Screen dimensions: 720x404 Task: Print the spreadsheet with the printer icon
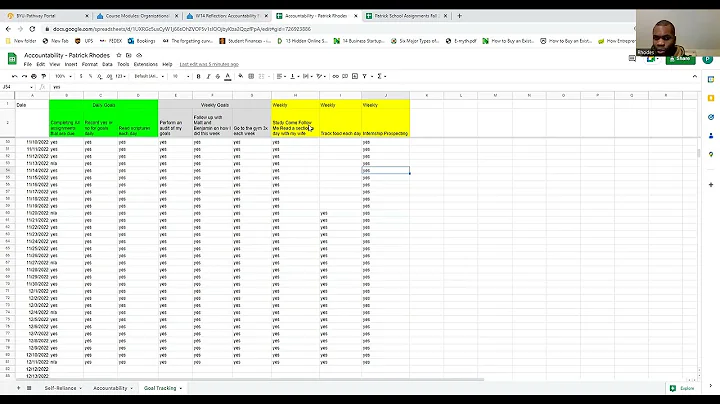click(x=34, y=76)
